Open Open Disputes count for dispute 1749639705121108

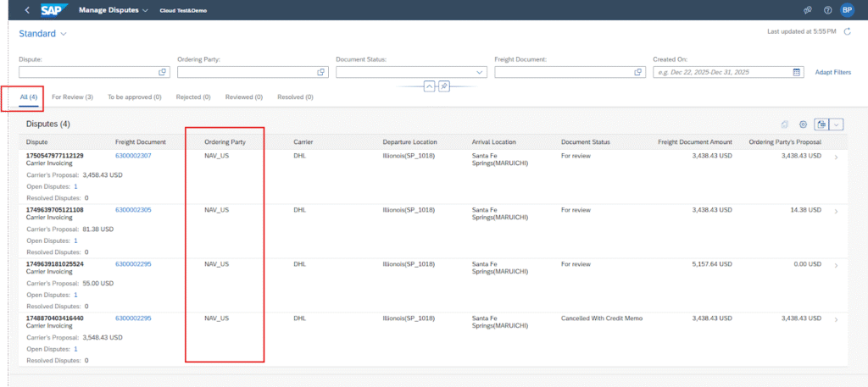75,240
